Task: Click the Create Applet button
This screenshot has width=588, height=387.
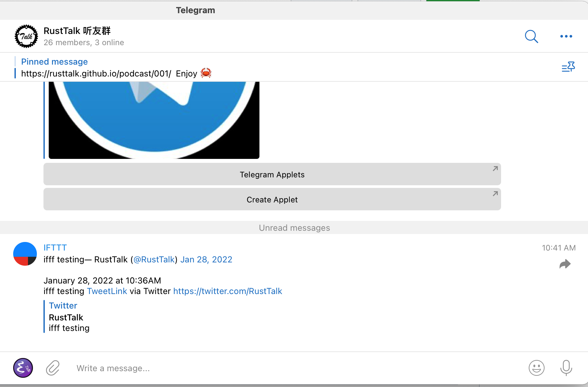Action: (272, 199)
